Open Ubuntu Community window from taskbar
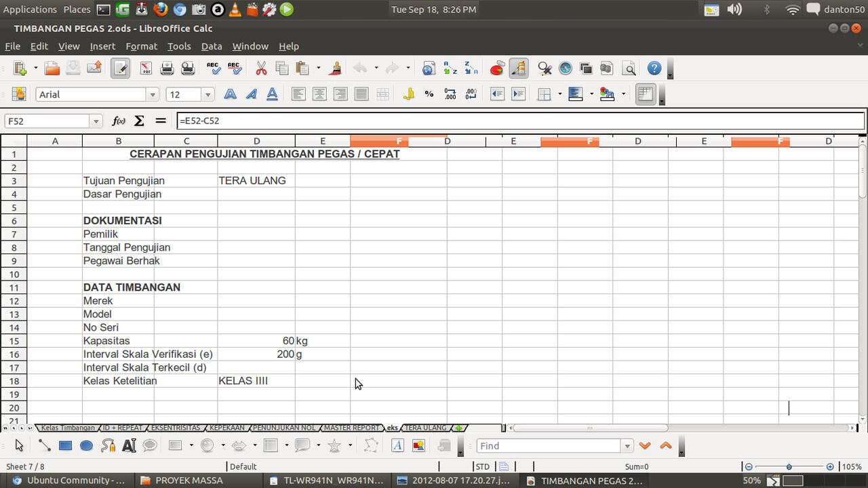Image resolution: width=868 pixels, height=488 pixels. 68,481
